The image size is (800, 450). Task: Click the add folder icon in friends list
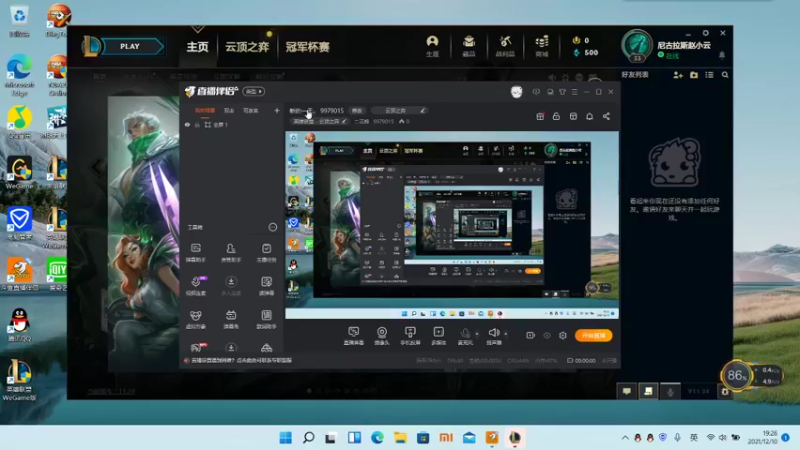694,75
